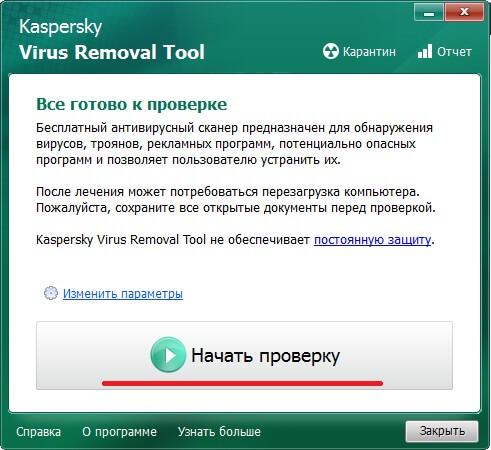Click the green play icon
The height and width of the screenshot is (450, 491).
168,355
